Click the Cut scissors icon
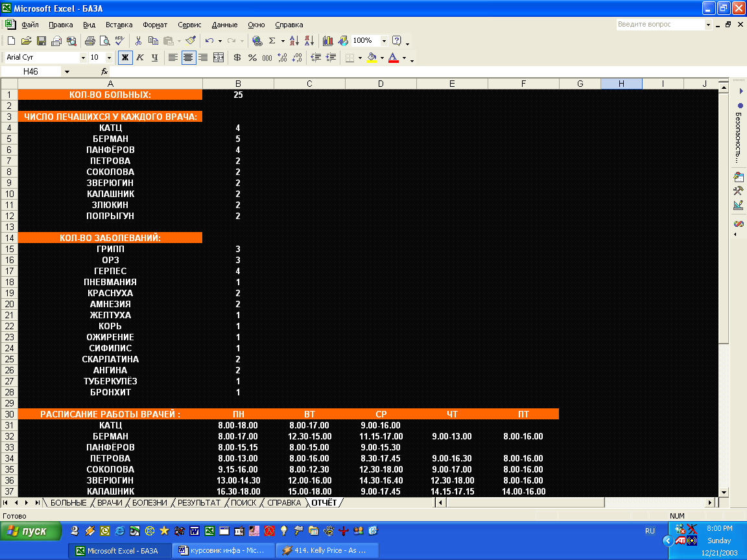This screenshot has width=747, height=560. tap(138, 41)
